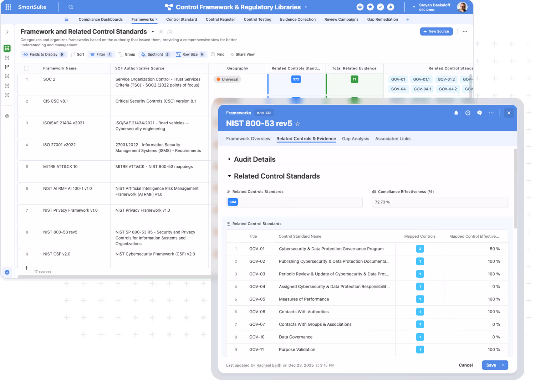
Task: Open the members icon in top header
Action: 360,7
